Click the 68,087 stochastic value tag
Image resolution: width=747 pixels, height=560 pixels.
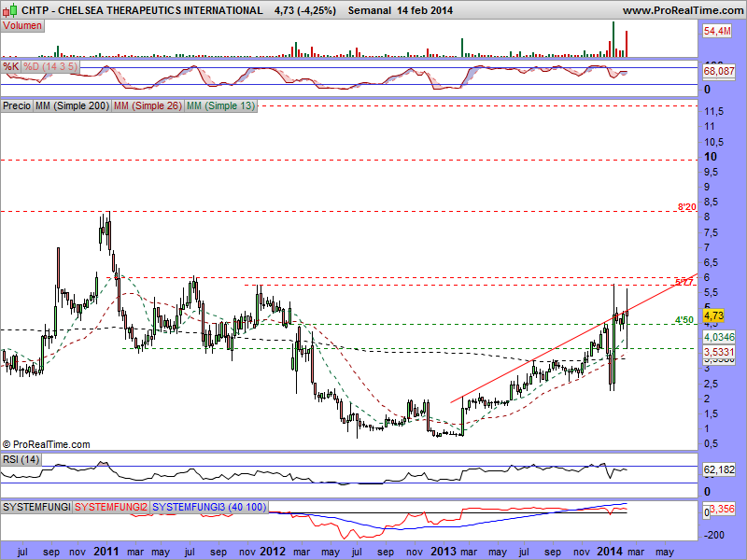[x=719, y=71]
